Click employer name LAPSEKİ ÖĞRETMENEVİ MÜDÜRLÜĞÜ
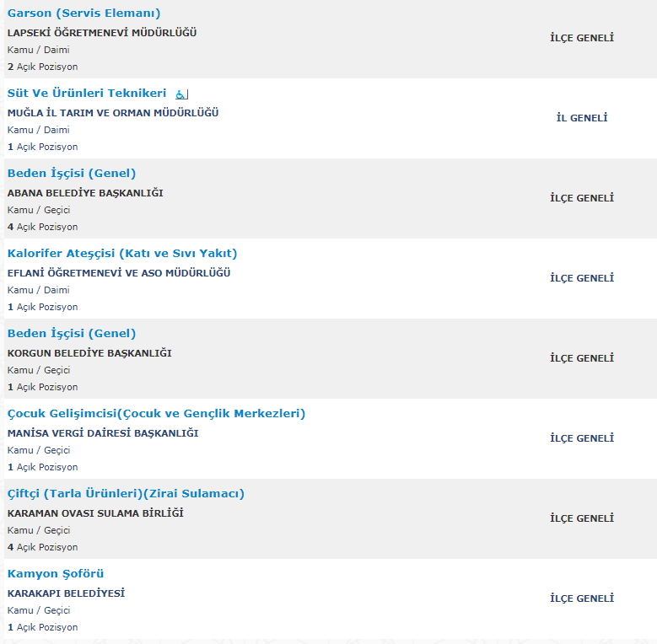 102,33
